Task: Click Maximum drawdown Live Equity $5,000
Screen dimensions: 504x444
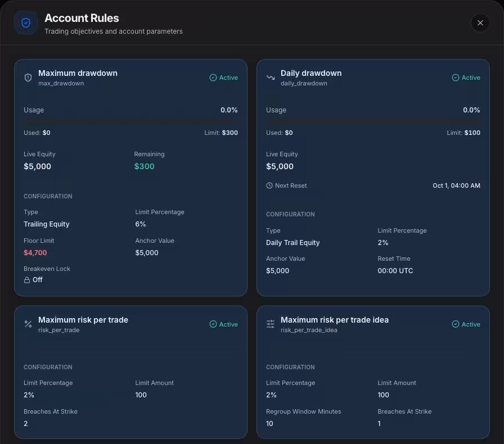Action: (x=37, y=166)
